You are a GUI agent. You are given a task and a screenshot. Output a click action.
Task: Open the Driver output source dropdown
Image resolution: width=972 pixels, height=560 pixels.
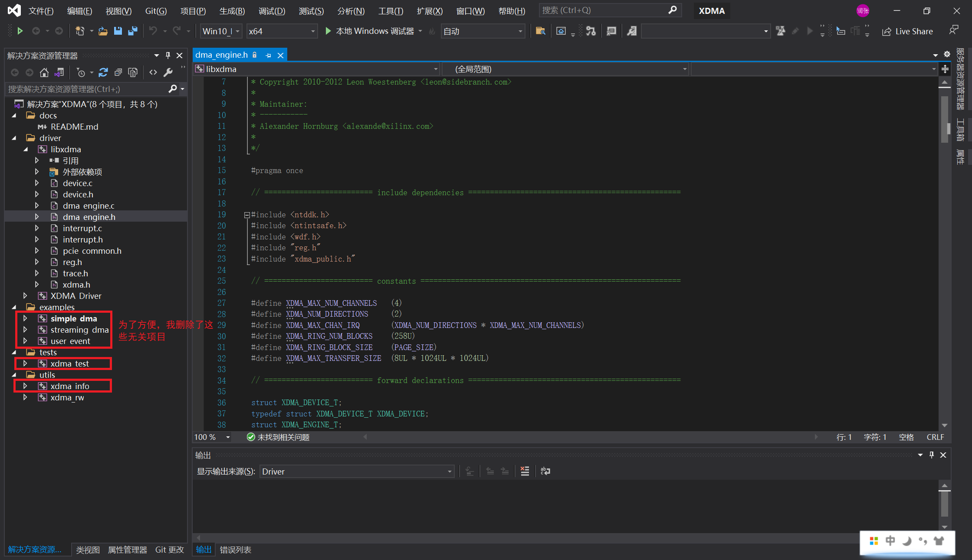[357, 472]
